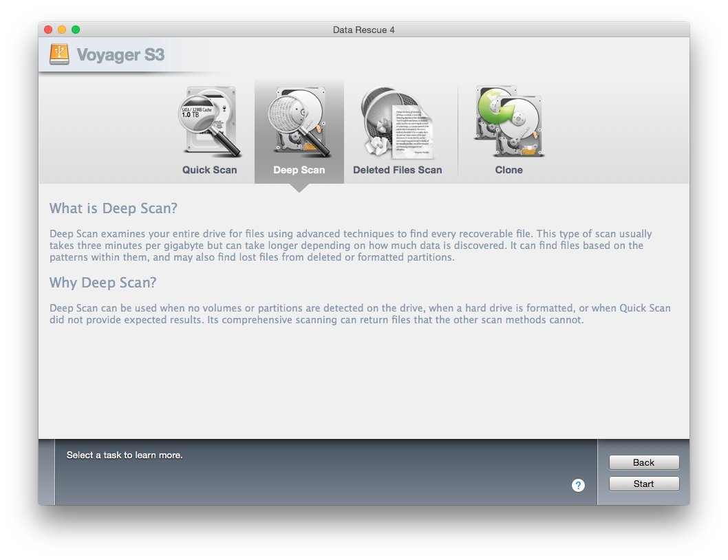
Task: Click the 'What is Deep Scan?' heading
Action: click(114, 208)
